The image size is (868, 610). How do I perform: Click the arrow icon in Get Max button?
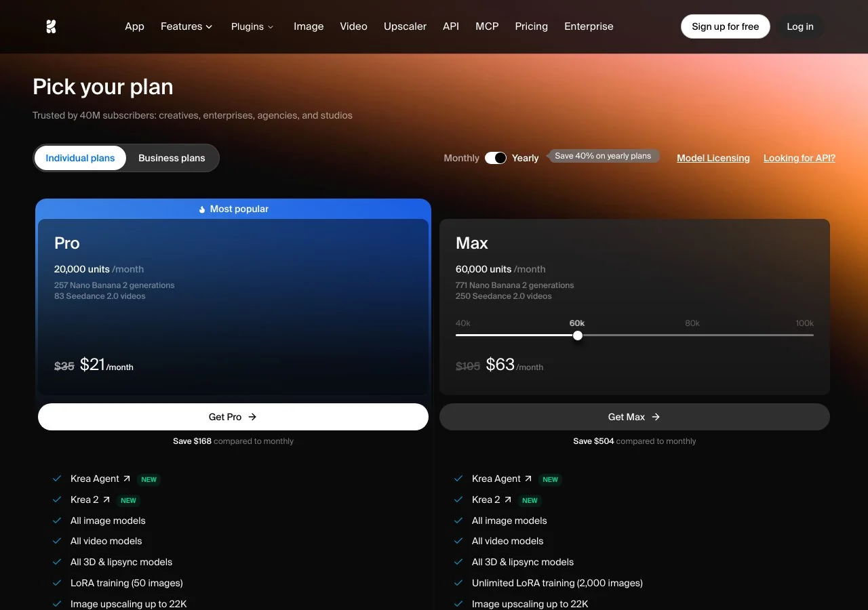(x=656, y=417)
